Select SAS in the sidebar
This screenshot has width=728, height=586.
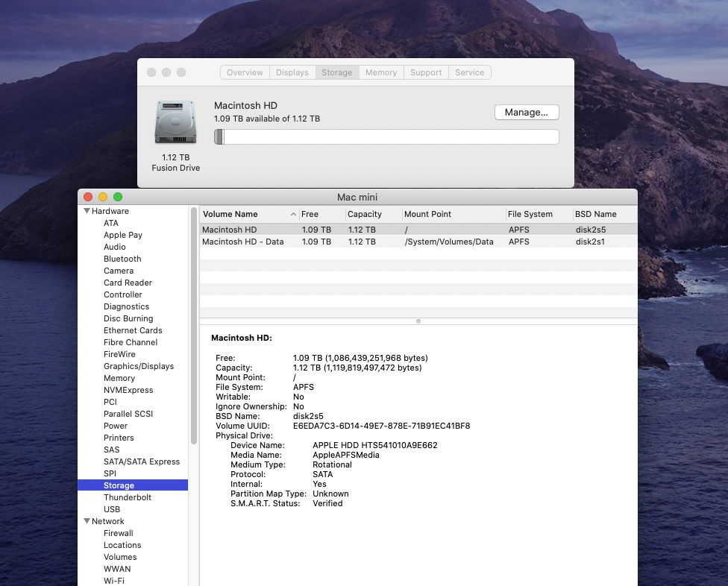pyautogui.click(x=112, y=450)
